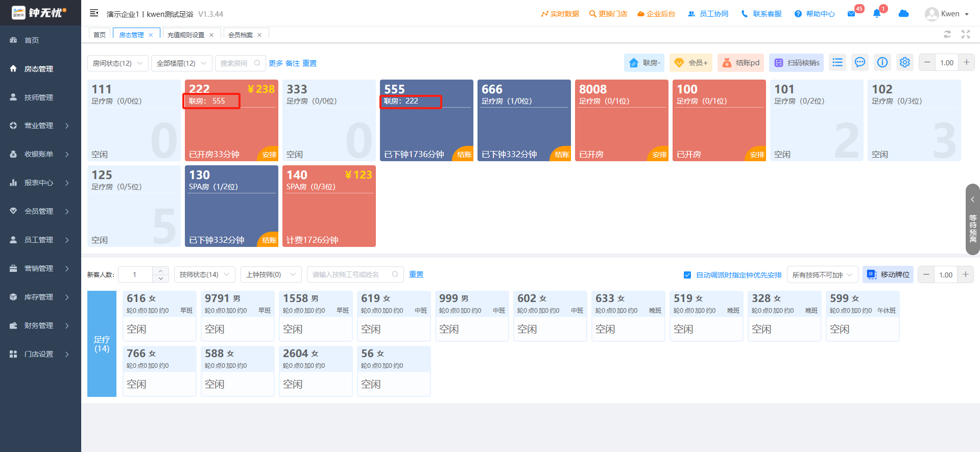Expand 门店设置 sidebar menu
The width and height of the screenshot is (980, 452).
[40, 354]
